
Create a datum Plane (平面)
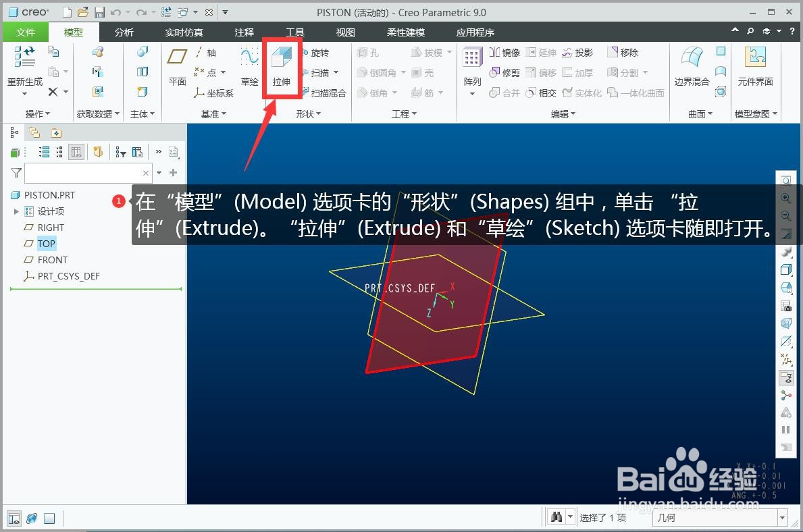(x=177, y=67)
